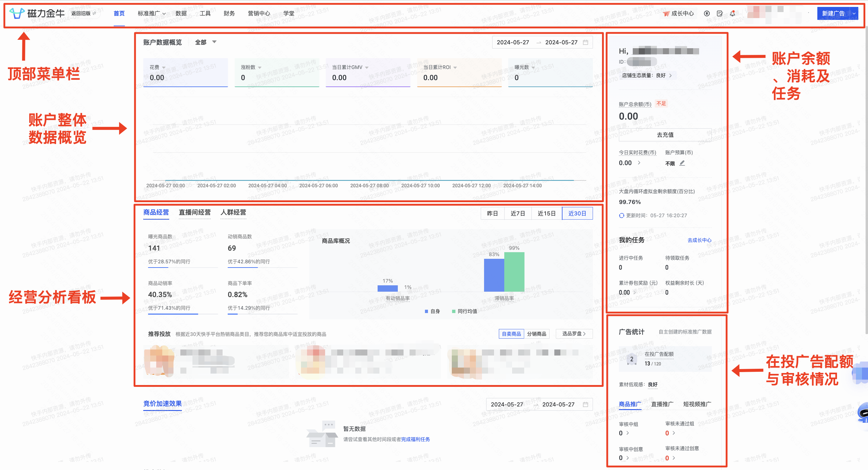Select the 近7日 time range
Viewport: 868px width, 470px height.
(x=518, y=213)
